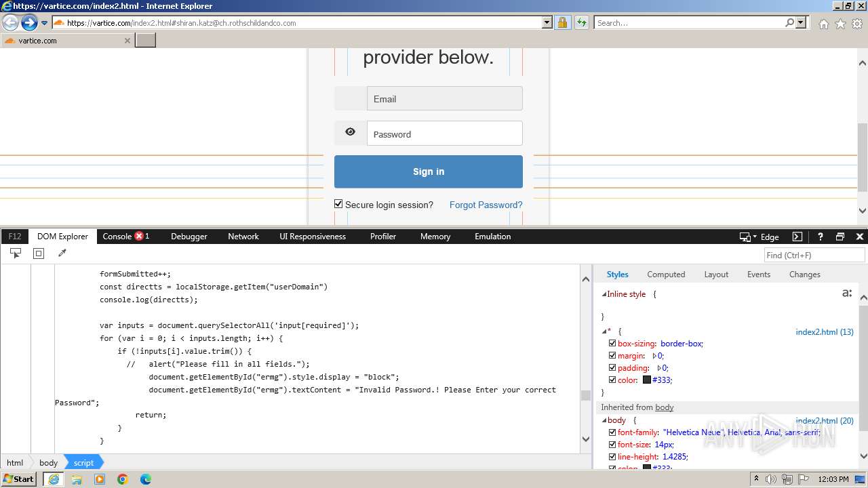
Task: Collapse the Inline style rule
Action: click(x=604, y=294)
